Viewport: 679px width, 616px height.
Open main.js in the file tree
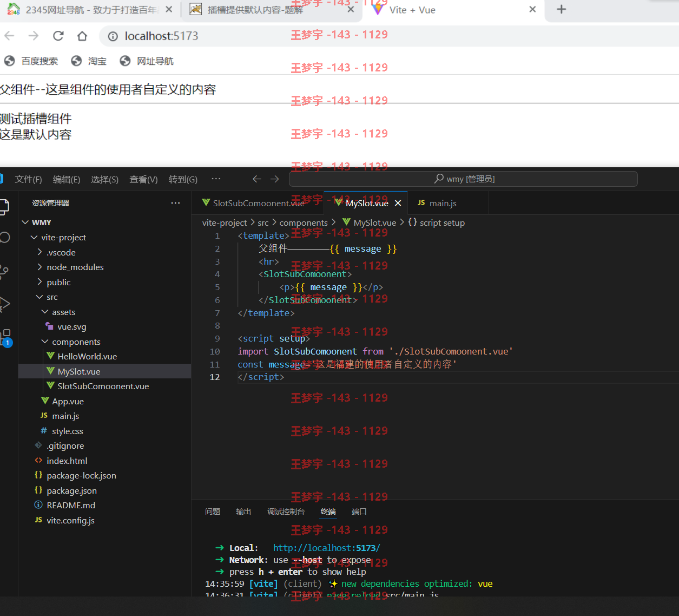tap(65, 416)
